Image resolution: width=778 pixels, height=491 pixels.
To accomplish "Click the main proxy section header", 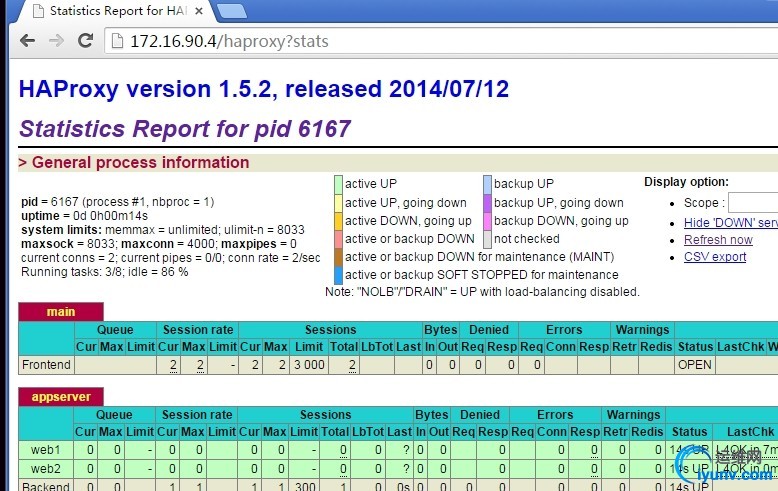I will click(61, 312).
